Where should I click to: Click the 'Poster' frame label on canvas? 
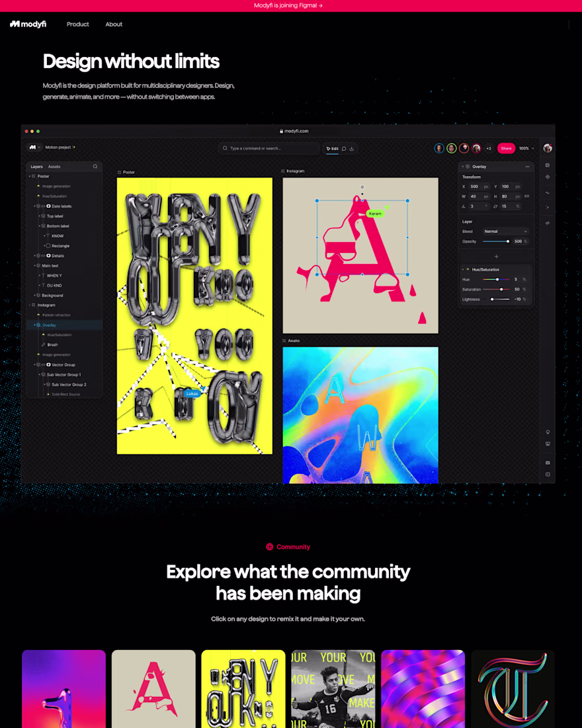128,172
